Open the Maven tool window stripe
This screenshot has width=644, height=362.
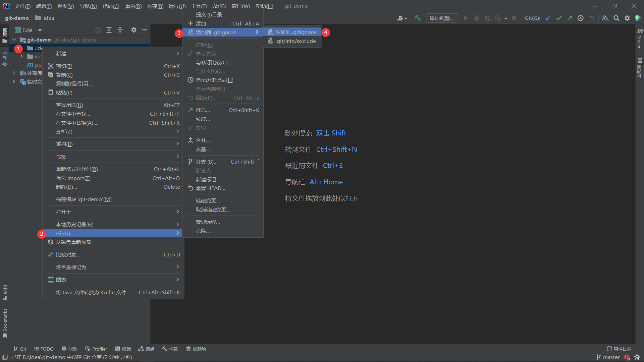click(x=640, y=39)
